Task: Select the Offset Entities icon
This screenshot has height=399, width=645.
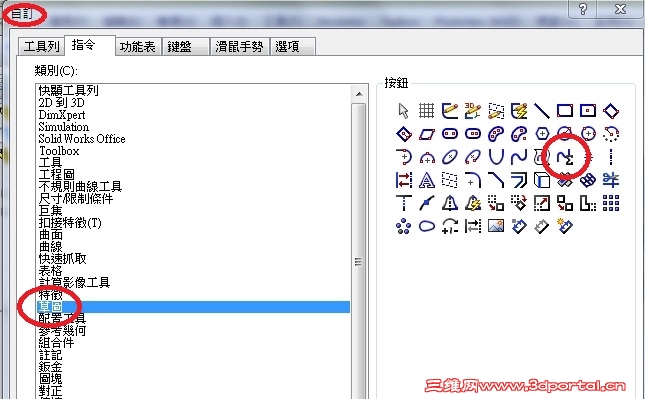Action: [x=519, y=180]
